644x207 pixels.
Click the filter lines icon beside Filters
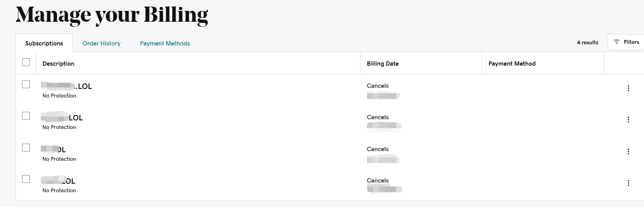616,42
